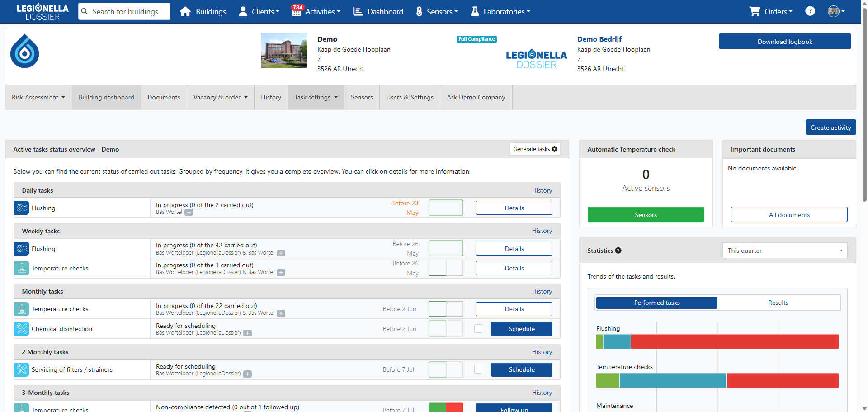Click the Servicing of filters tools icon
The height and width of the screenshot is (412, 868).
coord(22,369)
